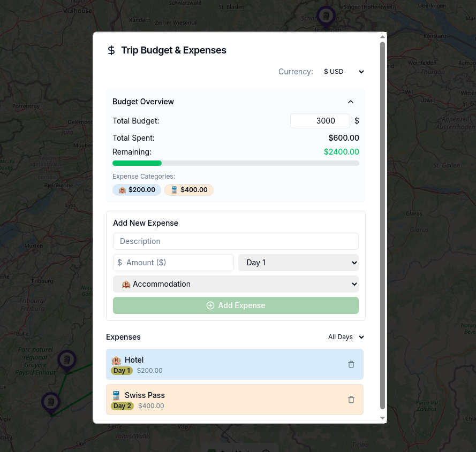Click the Day 2 badge on Swiss Pass

coord(122,406)
